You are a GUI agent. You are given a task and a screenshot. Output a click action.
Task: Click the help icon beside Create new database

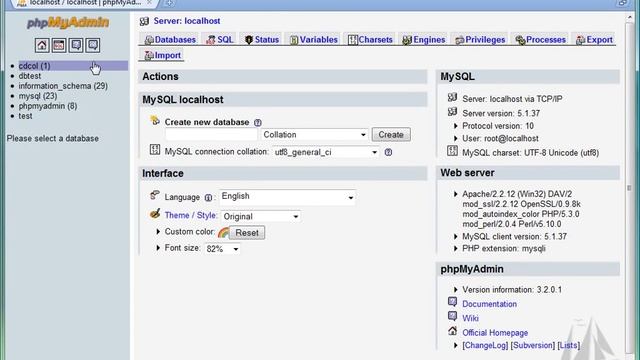tap(258, 122)
